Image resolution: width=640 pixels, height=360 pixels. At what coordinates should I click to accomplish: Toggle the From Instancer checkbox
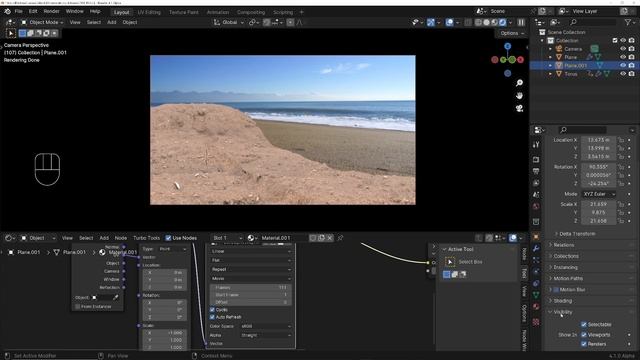click(78, 307)
